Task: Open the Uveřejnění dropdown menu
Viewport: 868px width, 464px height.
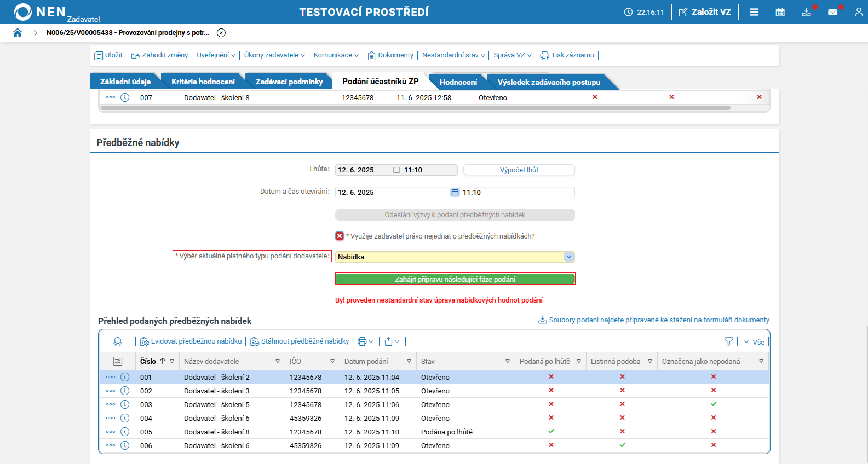Action: pyautogui.click(x=216, y=55)
